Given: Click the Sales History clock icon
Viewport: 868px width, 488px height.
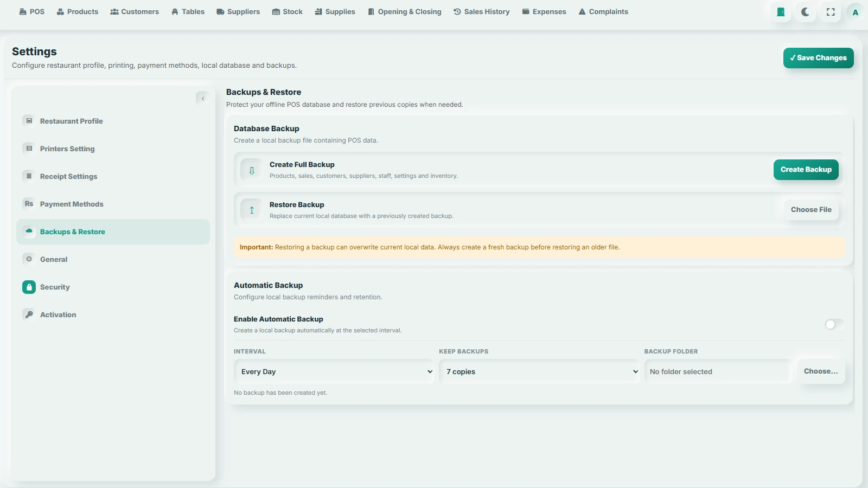Looking at the screenshot, I should 457,11.
